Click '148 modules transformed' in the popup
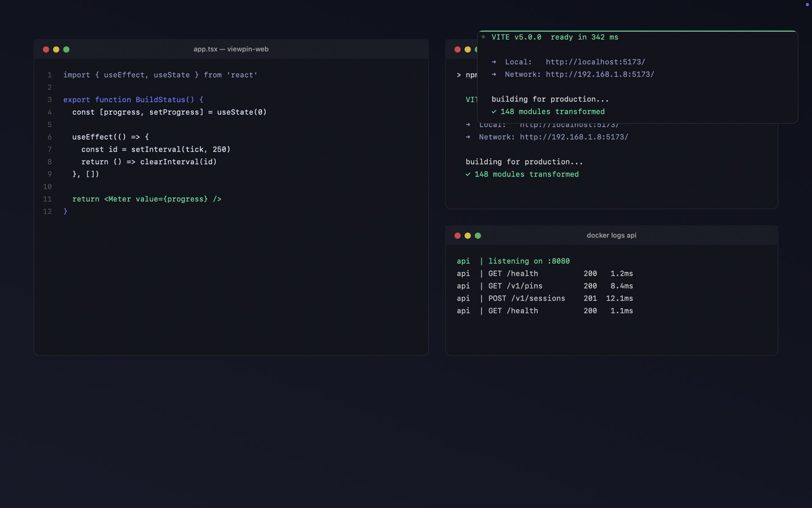Viewport: 812px width, 508px height. click(x=553, y=112)
